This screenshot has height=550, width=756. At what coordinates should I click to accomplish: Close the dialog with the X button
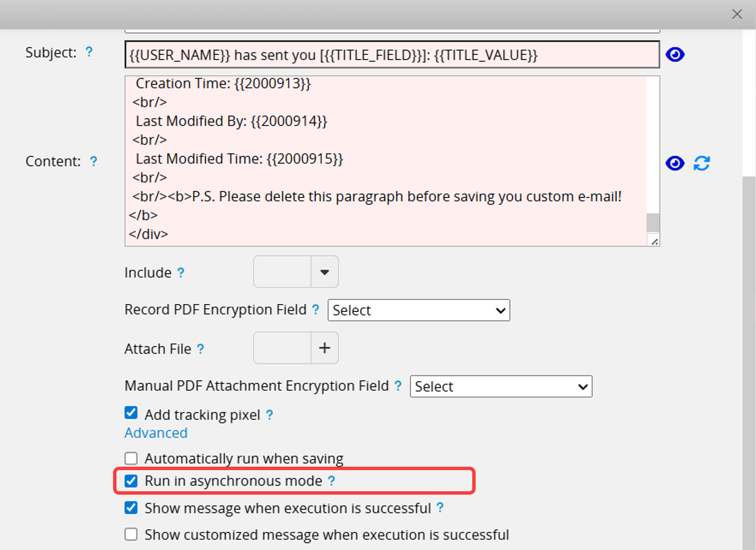click(x=737, y=14)
